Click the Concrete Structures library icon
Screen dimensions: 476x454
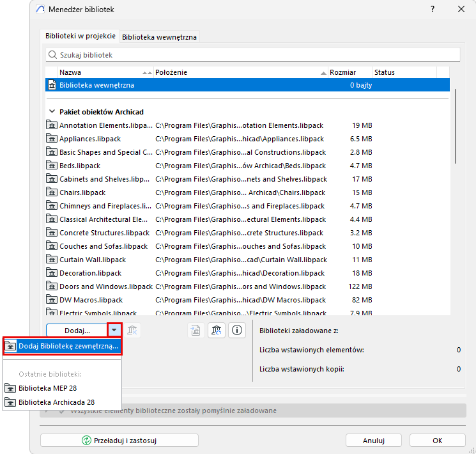click(x=52, y=233)
